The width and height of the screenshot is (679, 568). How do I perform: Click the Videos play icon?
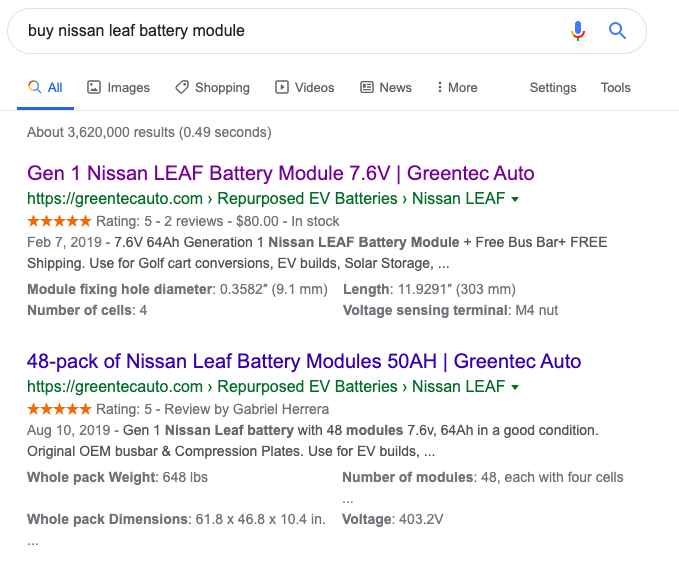click(282, 87)
